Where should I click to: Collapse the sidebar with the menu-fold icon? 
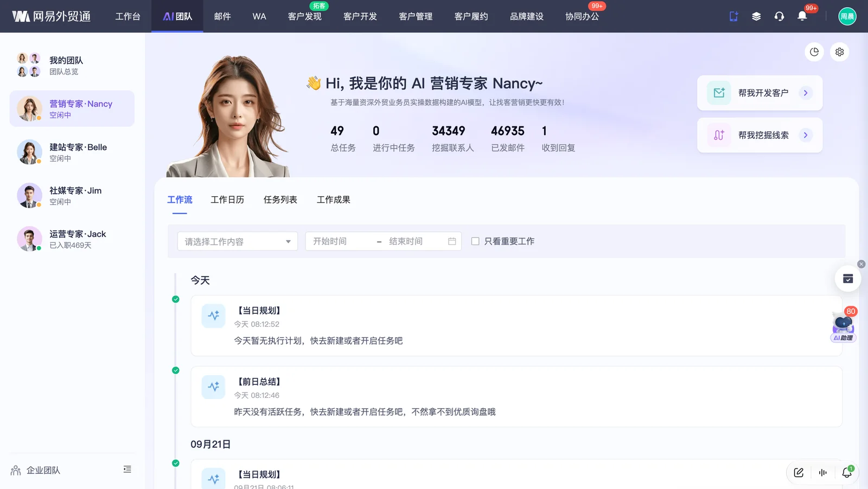(x=127, y=469)
